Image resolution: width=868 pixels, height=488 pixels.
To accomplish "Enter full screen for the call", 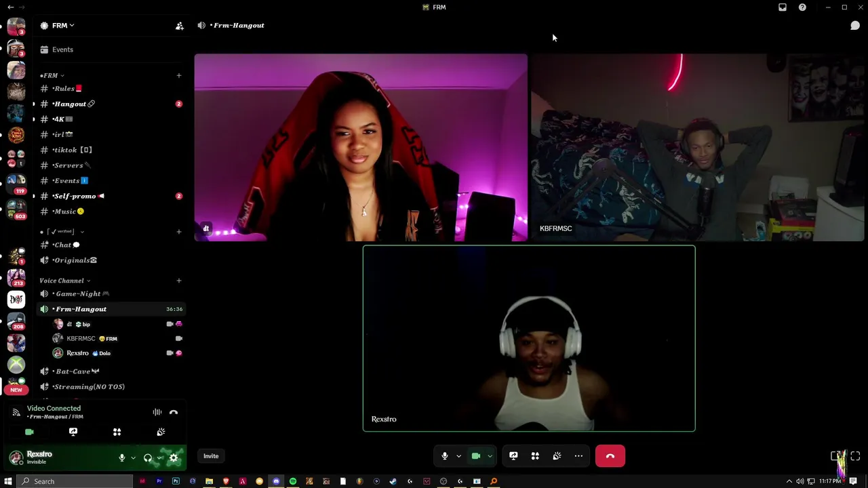I will pos(855,456).
